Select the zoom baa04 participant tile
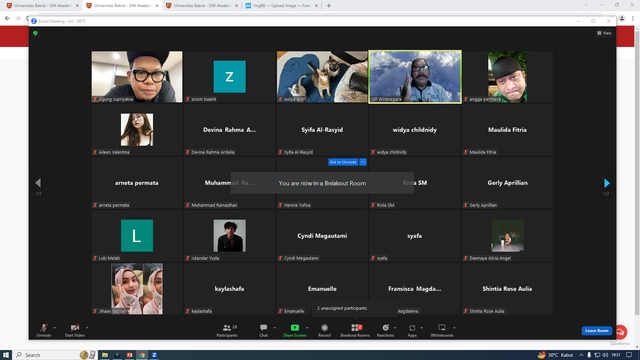This screenshot has height=360, width=640. coord(229,77)
